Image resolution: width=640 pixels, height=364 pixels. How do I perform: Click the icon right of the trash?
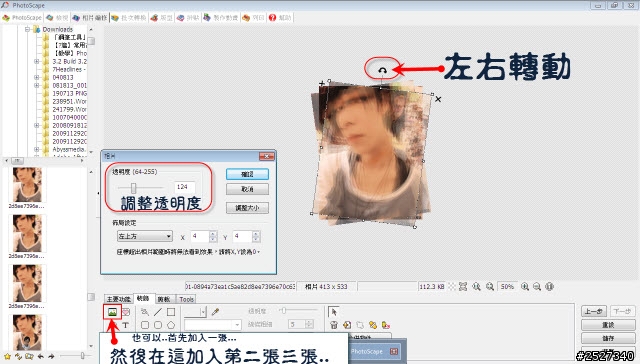coord(347,325)
